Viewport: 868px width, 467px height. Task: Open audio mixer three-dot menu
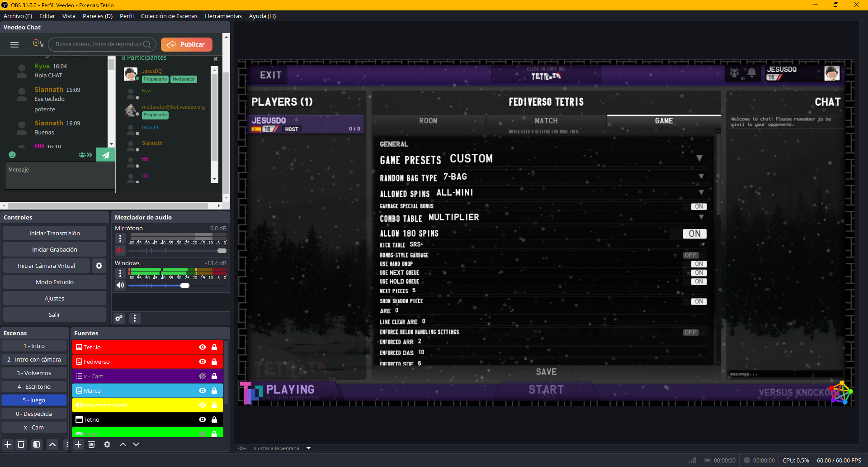[x=135, y=318]
